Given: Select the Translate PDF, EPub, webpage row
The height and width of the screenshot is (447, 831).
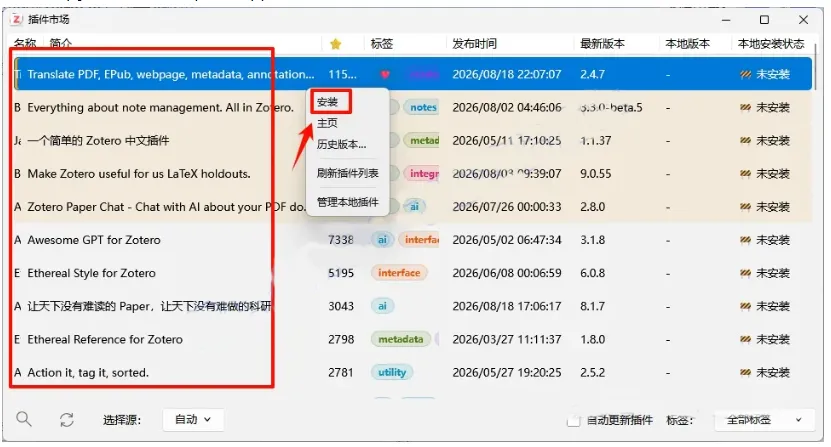Looking at the screenshot, I should coord(413,74).
